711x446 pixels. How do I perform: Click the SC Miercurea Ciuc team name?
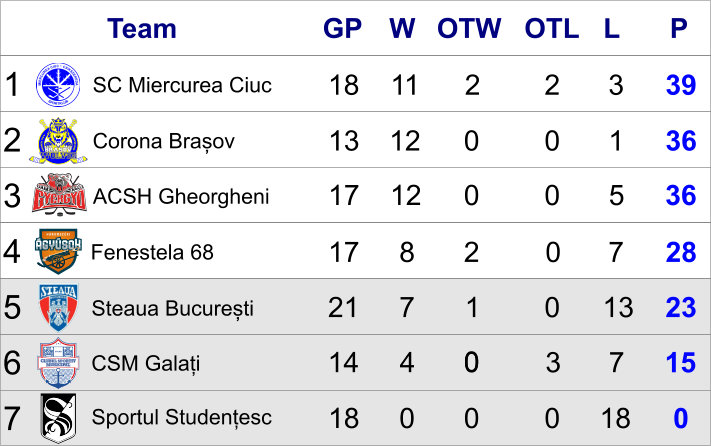point(182,85)
